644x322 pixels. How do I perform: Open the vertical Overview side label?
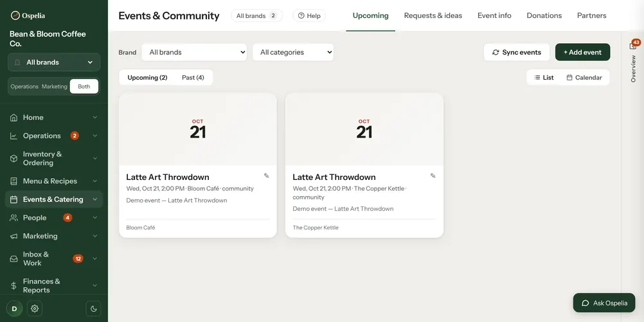[x=633, y=69]
